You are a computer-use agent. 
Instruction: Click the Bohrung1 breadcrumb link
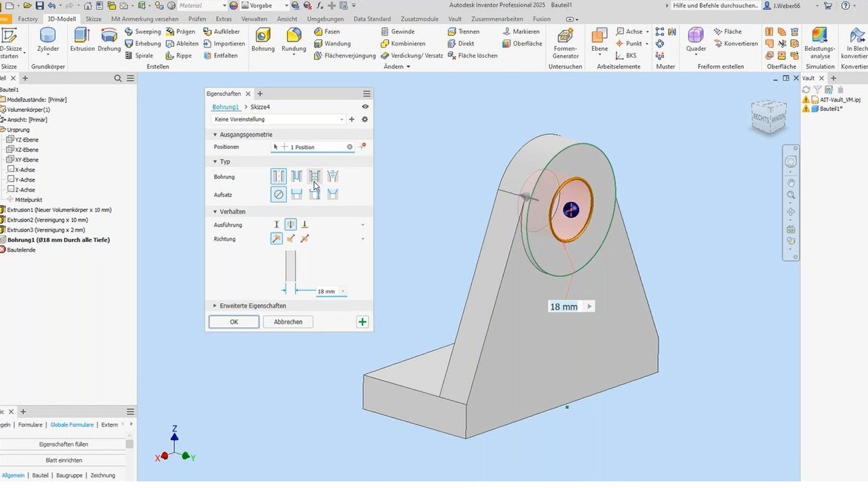pos(225,107)
